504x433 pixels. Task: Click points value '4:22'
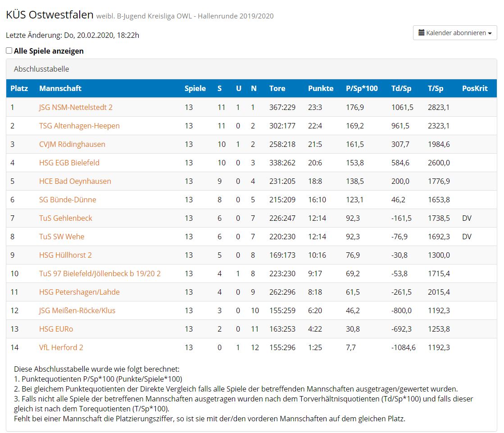coord(315,329)
